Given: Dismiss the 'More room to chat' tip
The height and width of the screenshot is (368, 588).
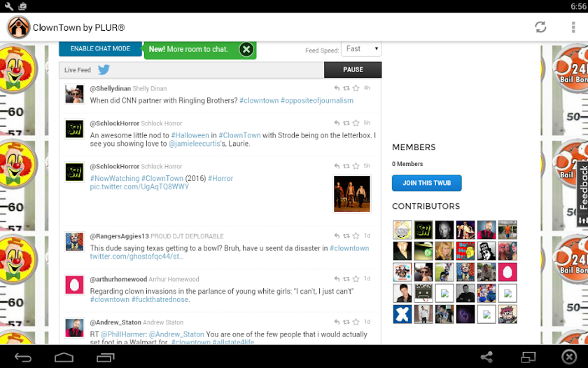Looking at the screenshot, I should point(246,49).
